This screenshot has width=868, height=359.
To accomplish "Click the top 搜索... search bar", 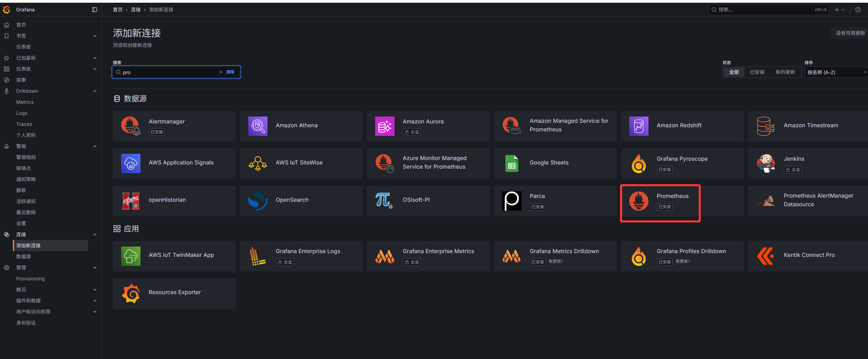I will pyautogui.click(x=769, y=10).
